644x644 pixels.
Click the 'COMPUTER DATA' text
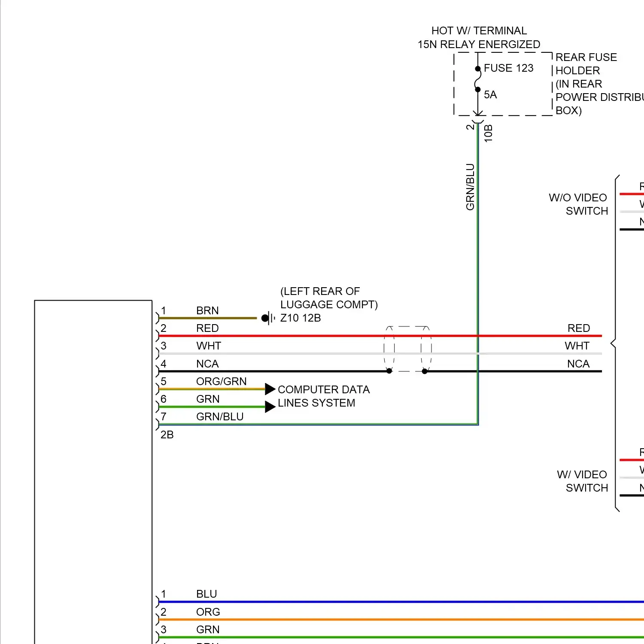click(x=324, y=390)
